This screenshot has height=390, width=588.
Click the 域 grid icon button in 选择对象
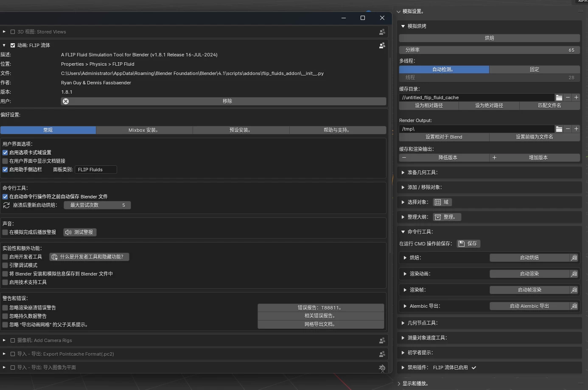442,202
